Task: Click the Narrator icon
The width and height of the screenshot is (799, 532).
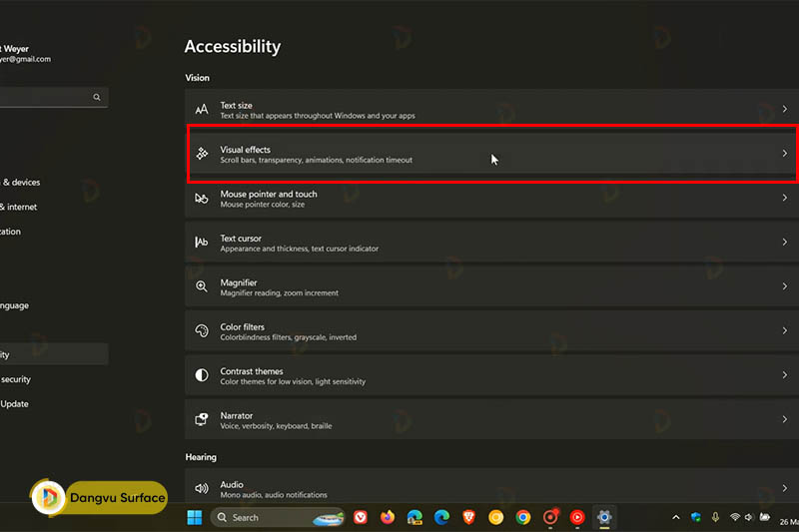Action: tap(202, 420)
